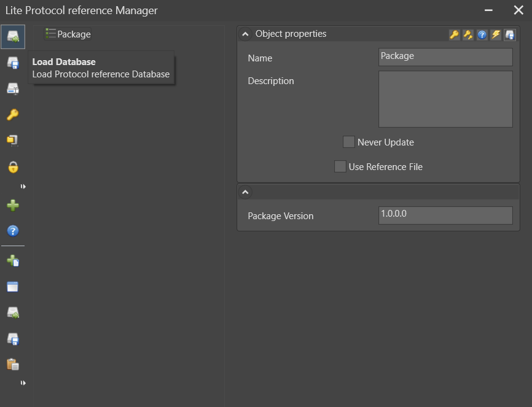Image resolution: width=532 pixels, height=407 pixels.
Task: Click the yellow padlock icon in the sidebar
Action: 13,167
